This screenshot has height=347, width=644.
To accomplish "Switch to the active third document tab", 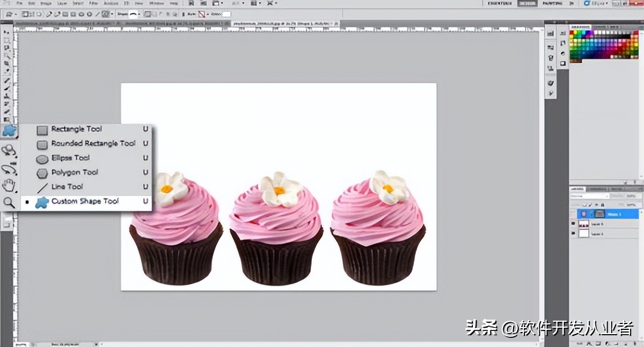I will pos(284,24).
